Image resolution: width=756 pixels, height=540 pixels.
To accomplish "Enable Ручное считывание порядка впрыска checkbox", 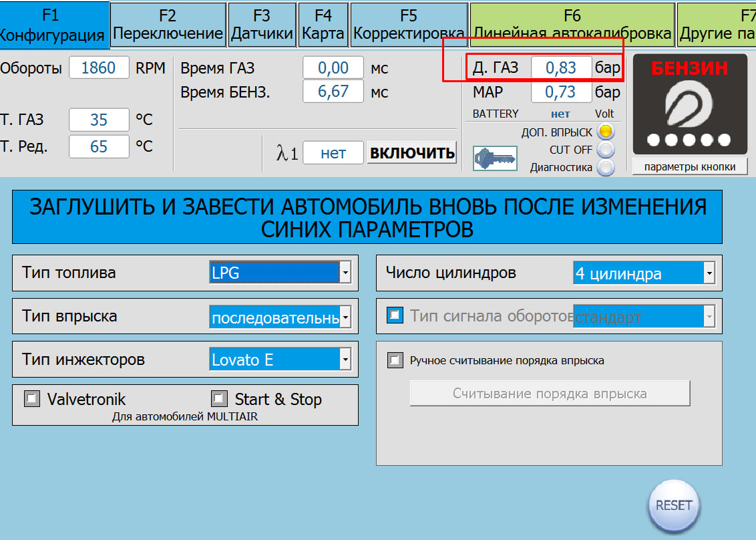I will [395, 360].
